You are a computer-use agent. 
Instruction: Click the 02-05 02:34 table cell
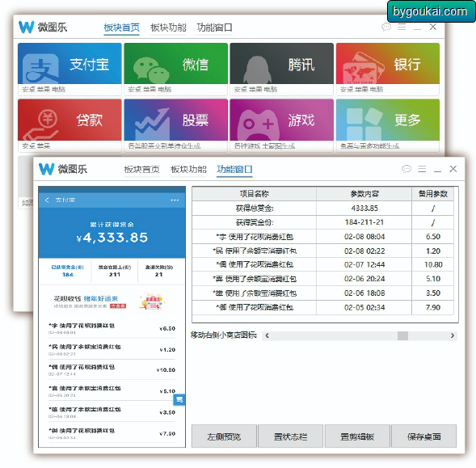(364, 307)
